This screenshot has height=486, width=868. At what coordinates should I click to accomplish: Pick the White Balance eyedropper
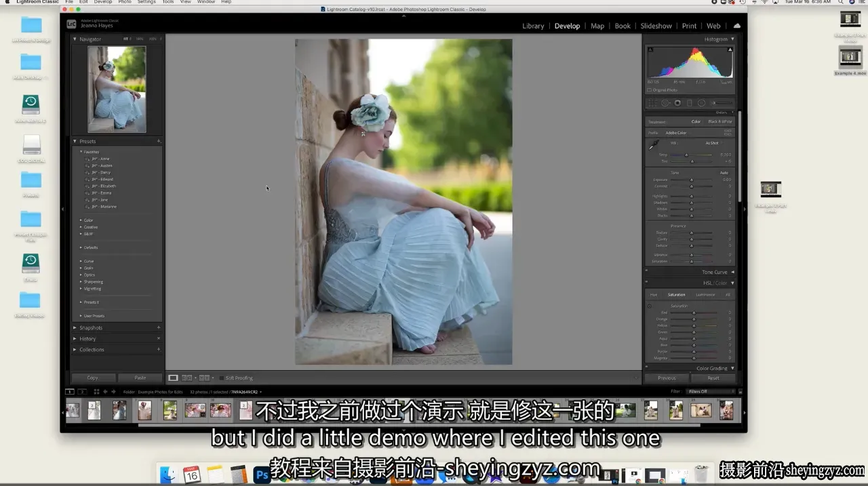653,145
